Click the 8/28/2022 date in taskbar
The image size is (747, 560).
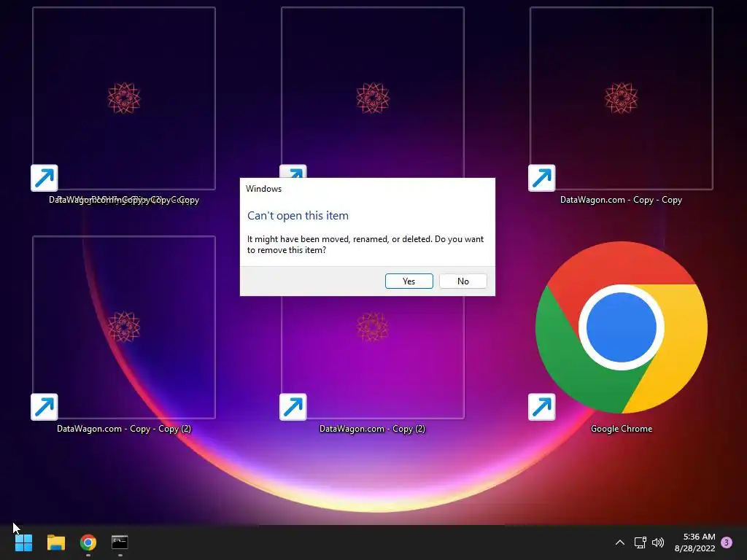tap(694, 548)
